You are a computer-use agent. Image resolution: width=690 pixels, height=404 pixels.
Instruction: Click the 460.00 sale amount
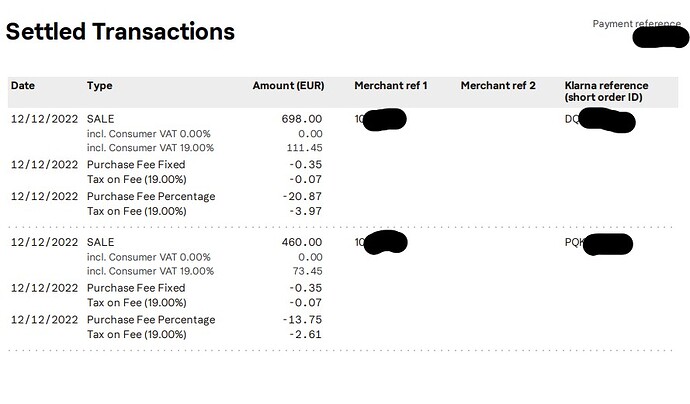tap(303, 242)
